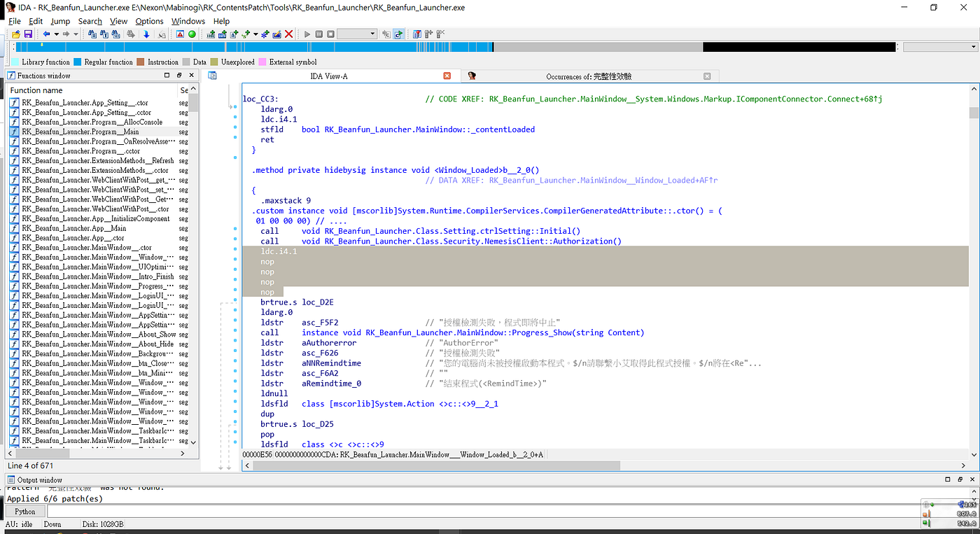Open the debugger selection combo box
980x534 pixels.
point(372,34)
